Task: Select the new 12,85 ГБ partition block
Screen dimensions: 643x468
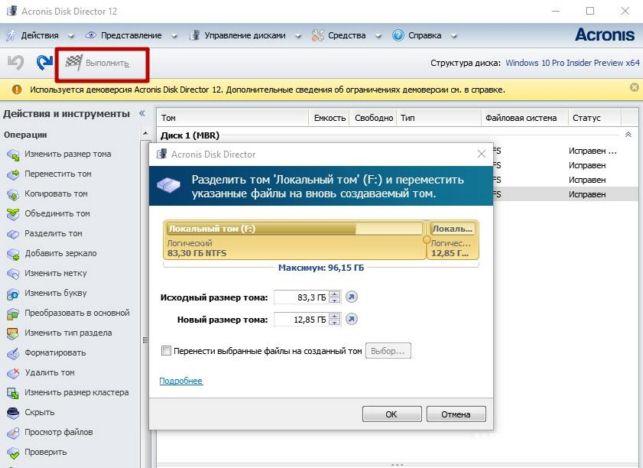Action: click(453, 240)
